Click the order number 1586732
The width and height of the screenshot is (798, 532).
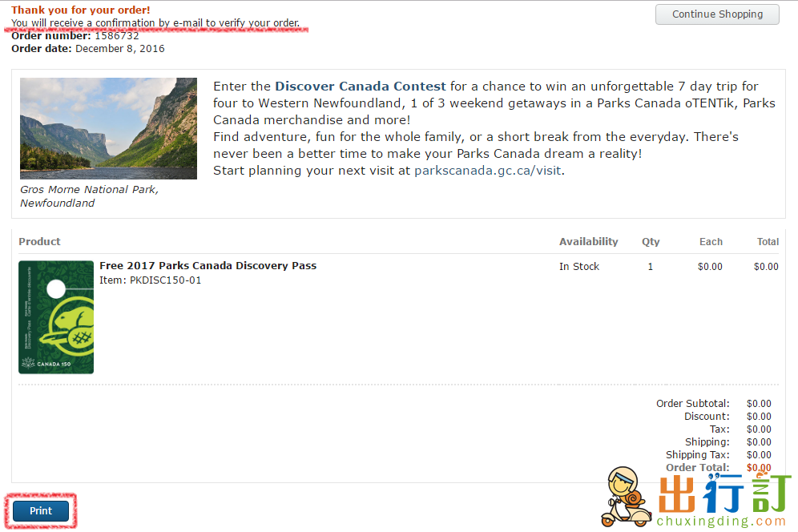coord(117,35)
